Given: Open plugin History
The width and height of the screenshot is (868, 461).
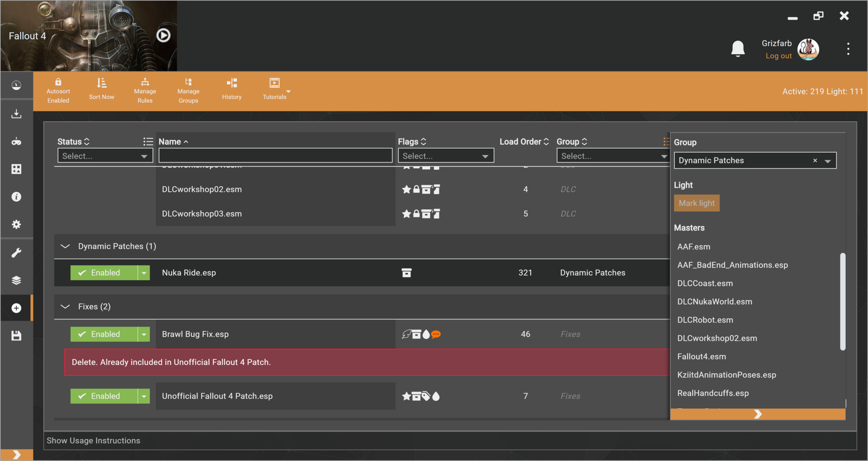Looking at the screenshot, I should [x=232, y=89].
